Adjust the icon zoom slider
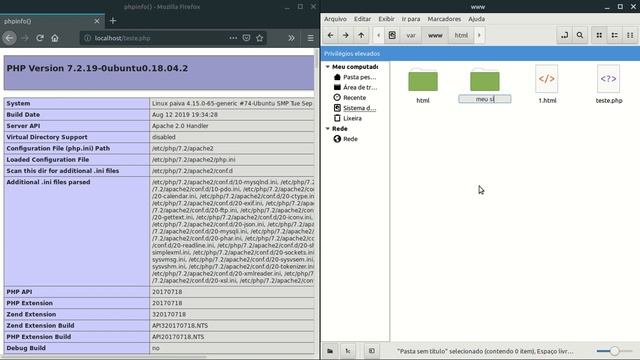Image resolution: width=640 pixels, height=360 pixels. coord(614,351)
